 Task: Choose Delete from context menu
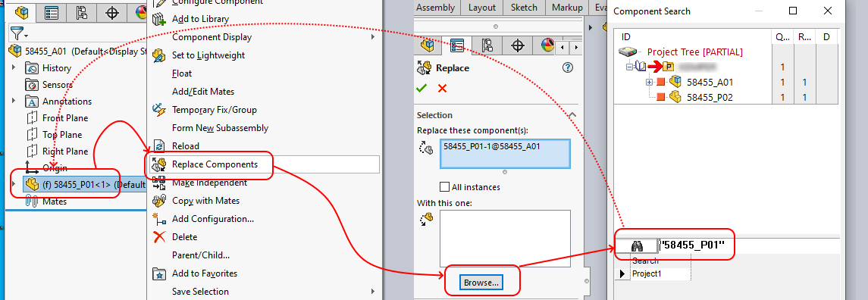[x=184, y=237]
